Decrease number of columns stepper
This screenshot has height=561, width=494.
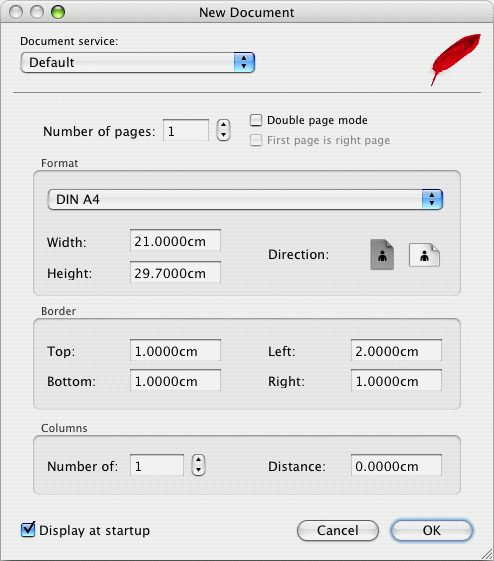199,470
